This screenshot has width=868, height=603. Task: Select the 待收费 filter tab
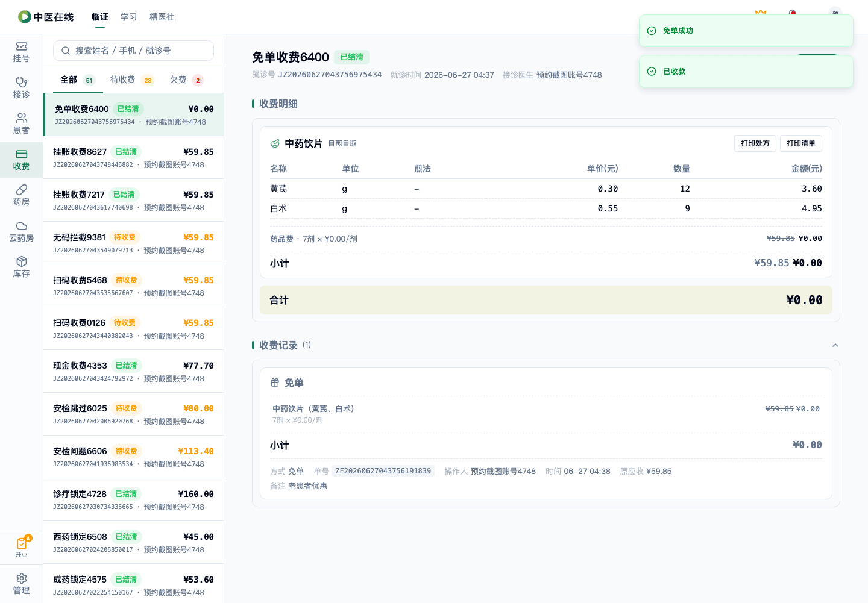click(x=132, y=80)
